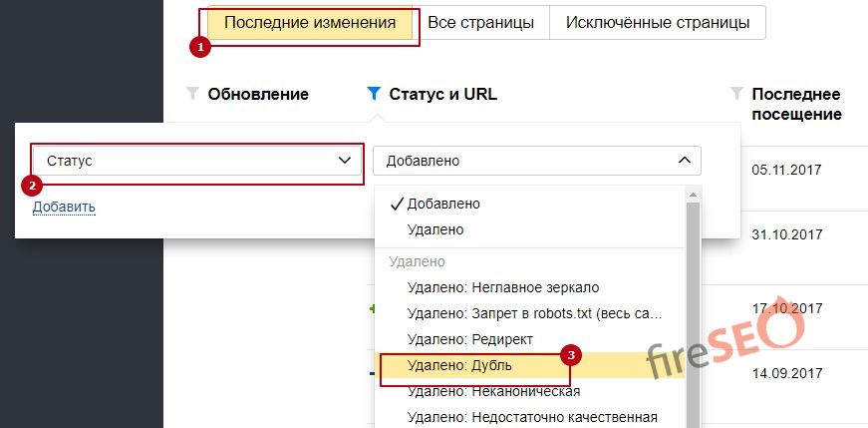Click the 14.09.2017 date cell
Screen dimensions: 868x428
pos(786,372)
